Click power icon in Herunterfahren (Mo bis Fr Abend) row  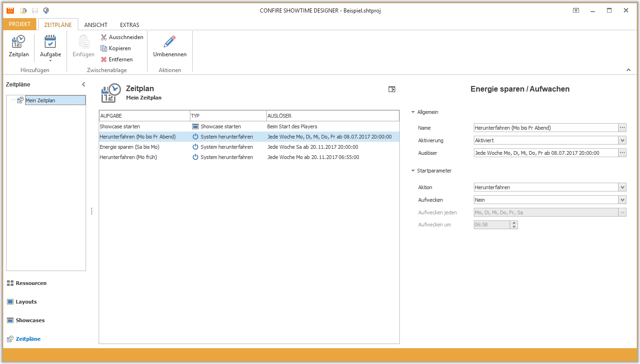pos(195,137)
